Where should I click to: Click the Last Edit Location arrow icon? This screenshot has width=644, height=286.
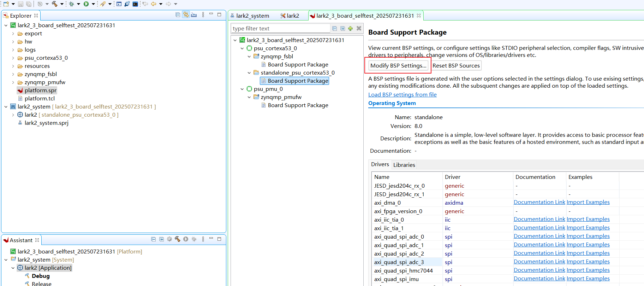pos(145,4)
